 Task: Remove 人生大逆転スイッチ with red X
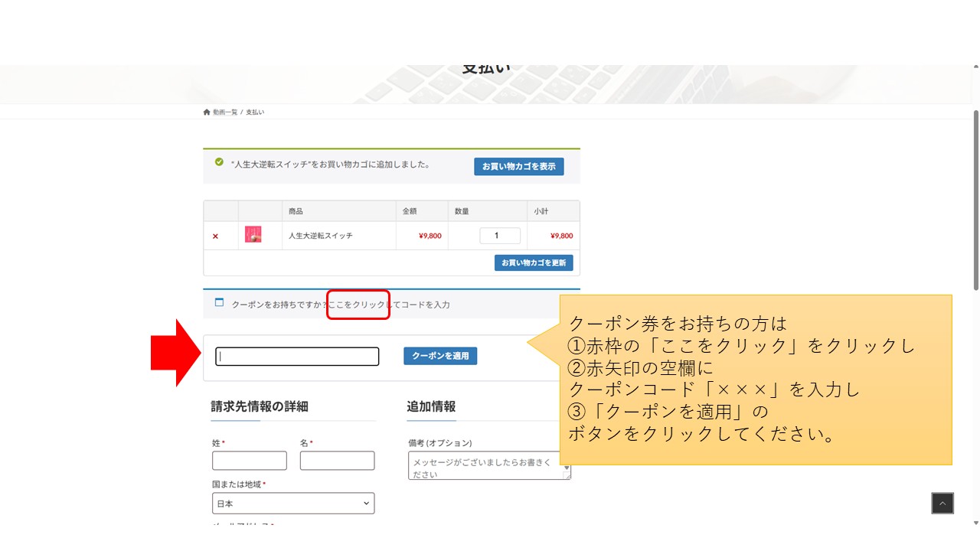pos(215,236)
